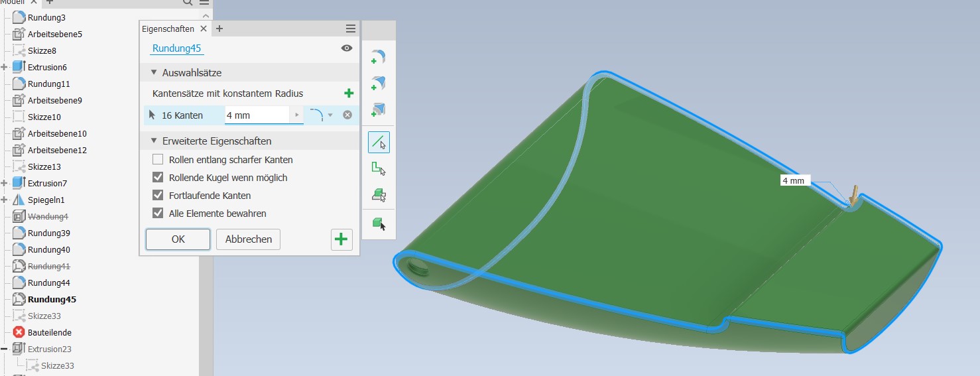Collapse the Extrusion23 node
Viewport: 980px width, 376px height.
5,349
